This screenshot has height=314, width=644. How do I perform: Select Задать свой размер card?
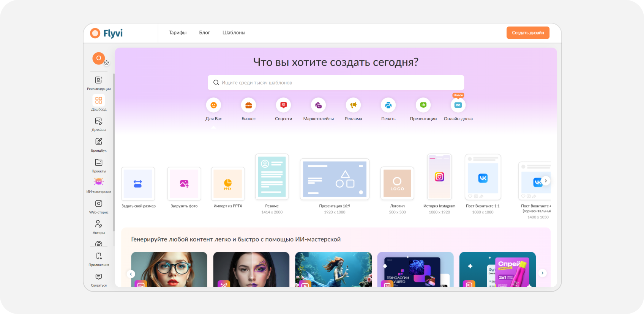point(138,184)
